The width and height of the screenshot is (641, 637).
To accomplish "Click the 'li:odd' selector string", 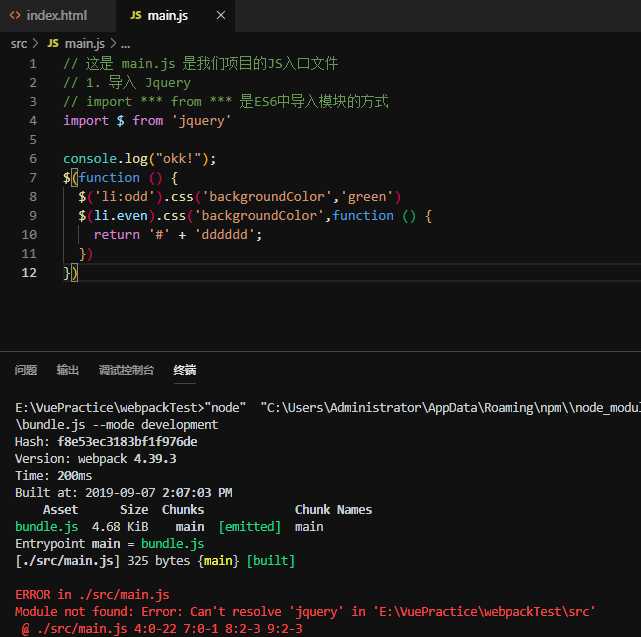I will [125, 197].
